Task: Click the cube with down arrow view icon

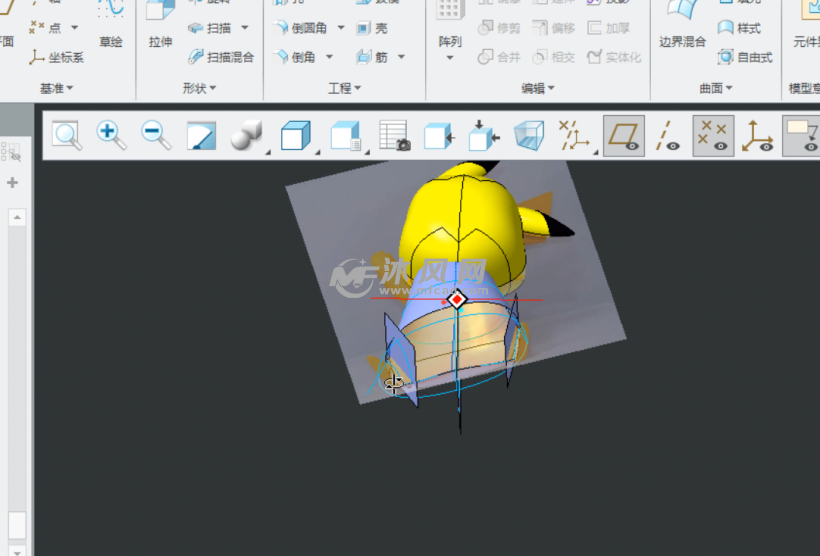Action: tap(484, 136)
